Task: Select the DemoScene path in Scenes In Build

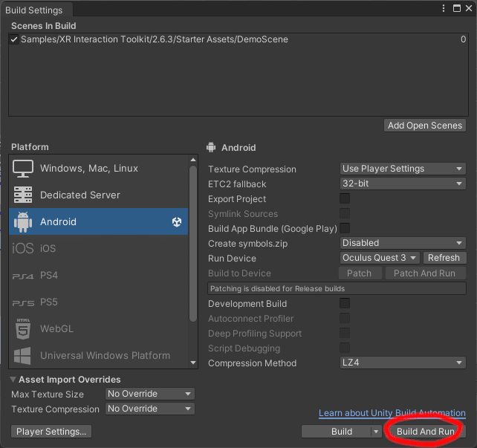Action: 155,39
